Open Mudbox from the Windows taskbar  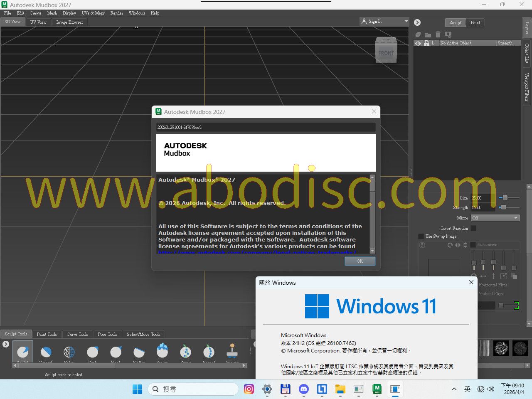pos(377,389)
